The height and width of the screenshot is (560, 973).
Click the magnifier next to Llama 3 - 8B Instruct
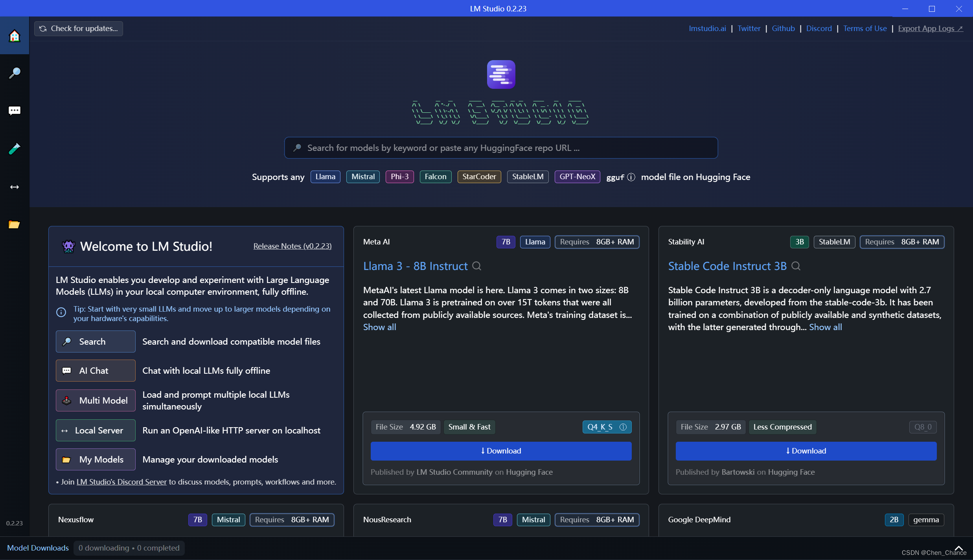pos(477,266)
